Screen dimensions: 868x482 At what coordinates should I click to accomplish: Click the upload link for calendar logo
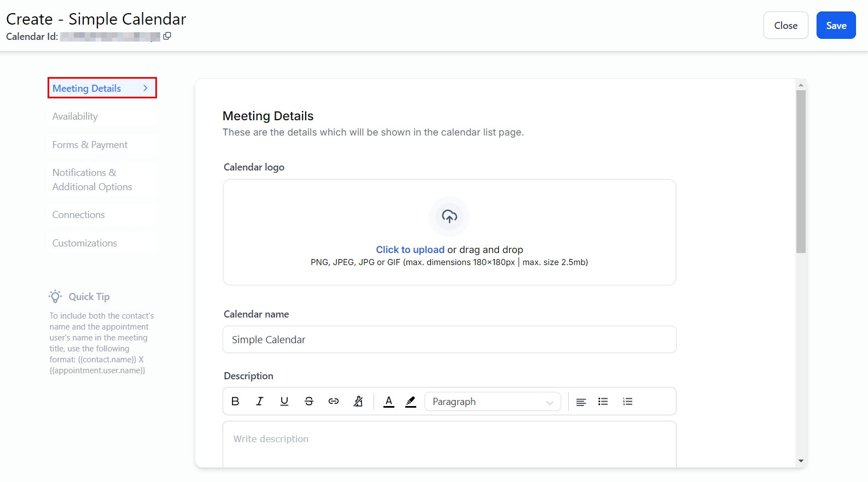pos(410,250)
